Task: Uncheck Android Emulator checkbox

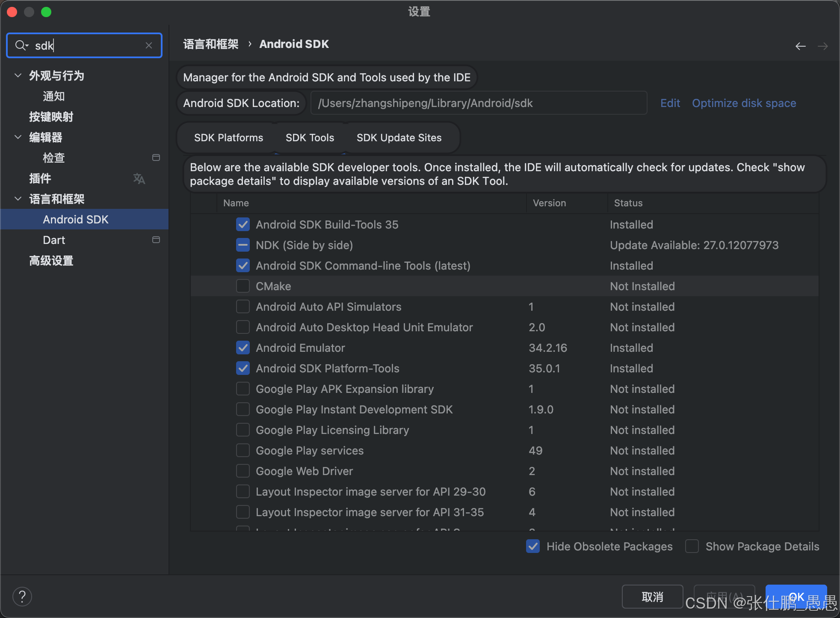Action: tap(243, 348)
